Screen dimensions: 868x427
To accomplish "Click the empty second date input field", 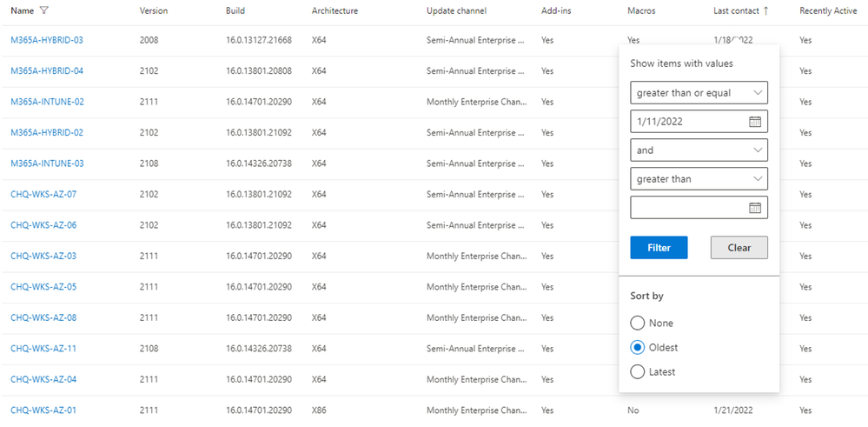I will (x=699, y=207).
